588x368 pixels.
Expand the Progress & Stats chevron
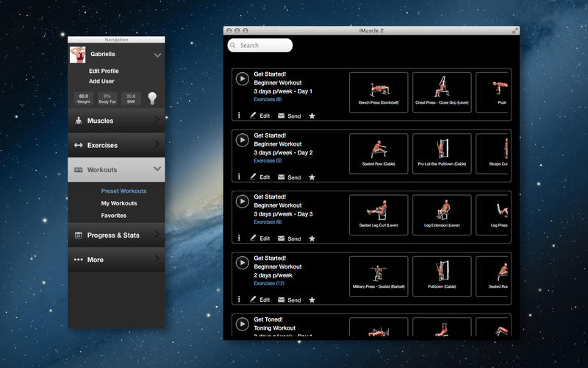157,234
